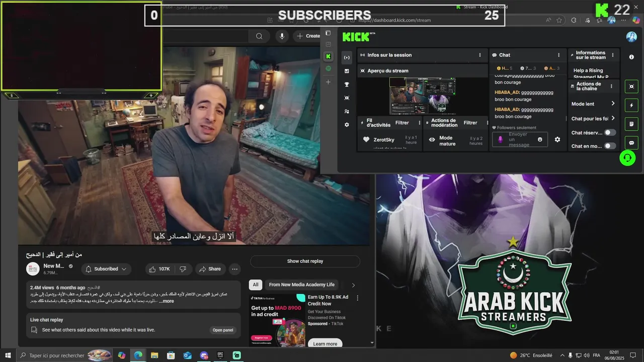Click the TikTok ad thumbnail image
The image size is (644, 362).
(277, 320)
